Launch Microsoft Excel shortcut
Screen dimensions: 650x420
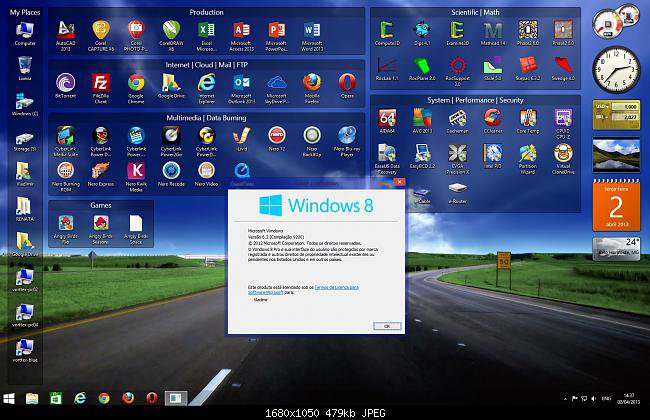click(x=206, y=36)
